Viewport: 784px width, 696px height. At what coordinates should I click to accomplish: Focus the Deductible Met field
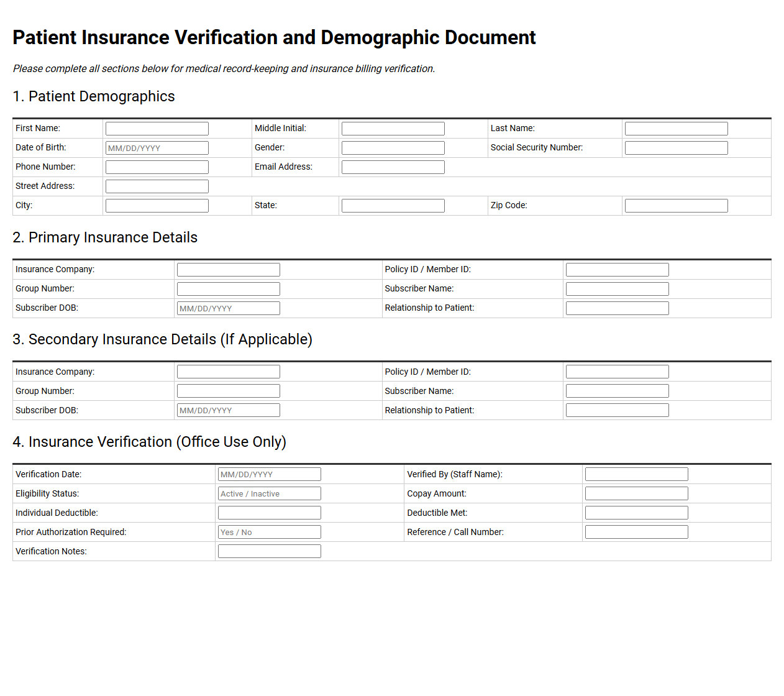tap(637, 513)
